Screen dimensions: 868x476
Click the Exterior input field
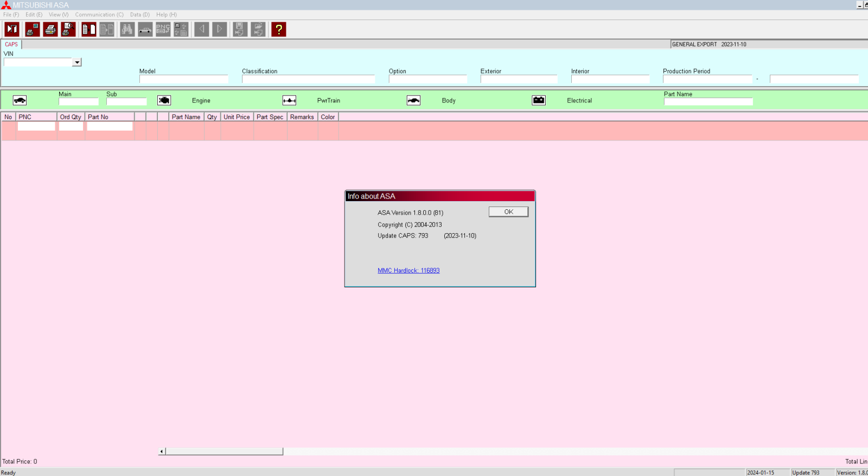pos(519,79)
